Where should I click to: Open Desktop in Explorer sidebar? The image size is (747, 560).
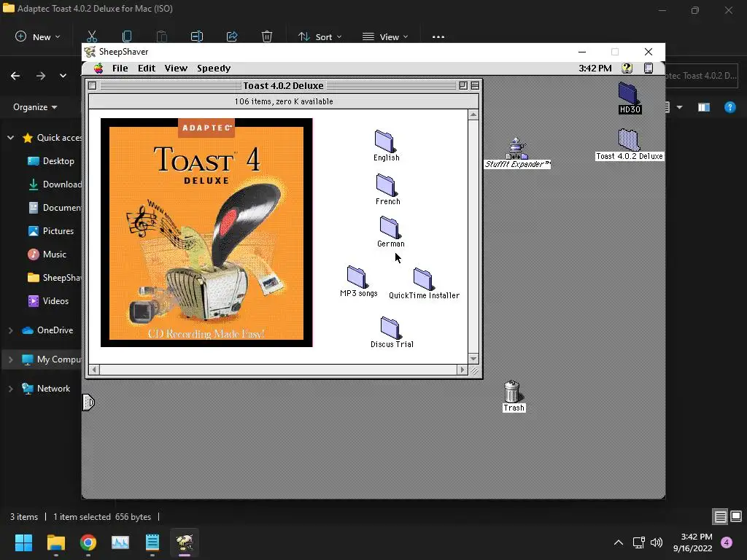[50, 161]
